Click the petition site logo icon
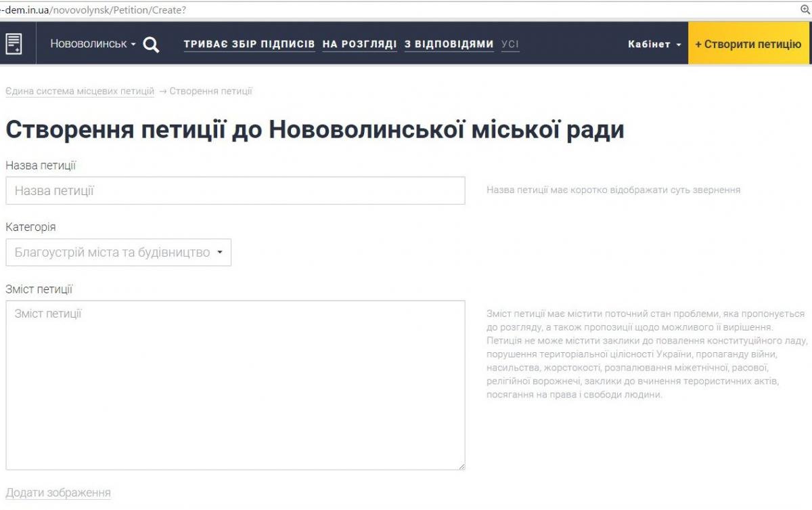This screenshot has height=510, width=812. coord(14,44)
